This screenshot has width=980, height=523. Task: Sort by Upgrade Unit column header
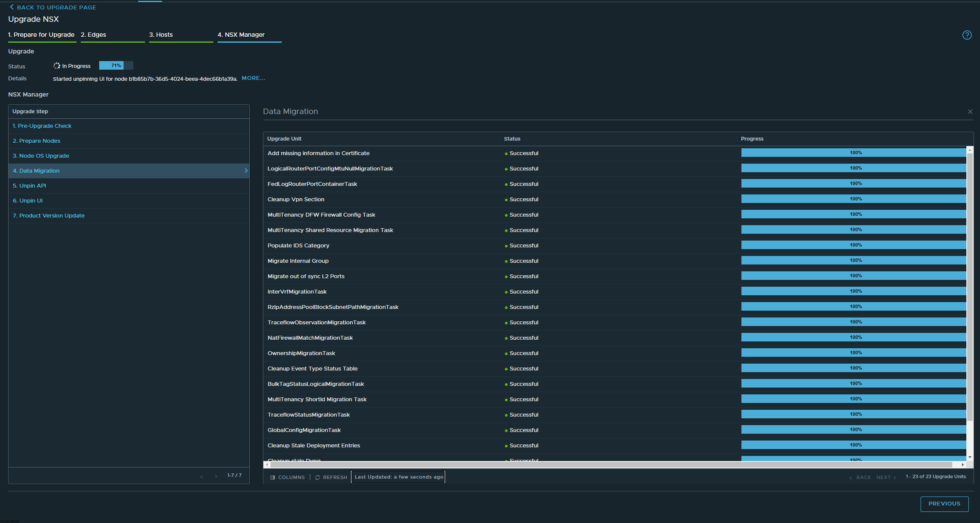click(x=284, y=139)
